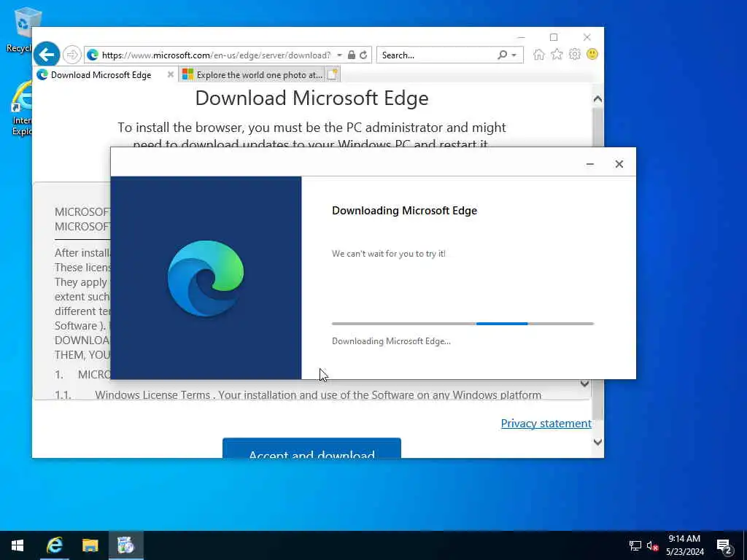Click the padlock security icon in address bar

click(x=351, y=55)
